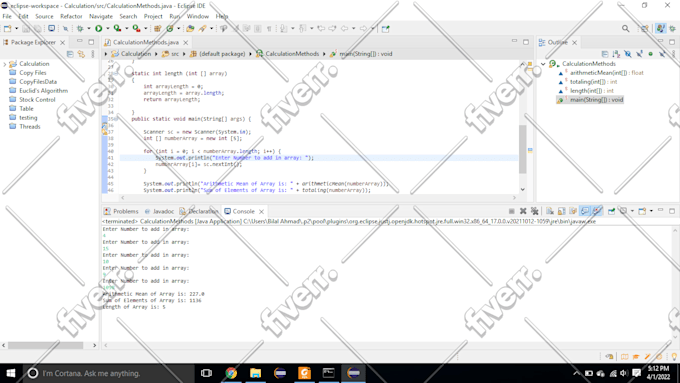Switch to the Javadoc tab

[x=159, y=211]
